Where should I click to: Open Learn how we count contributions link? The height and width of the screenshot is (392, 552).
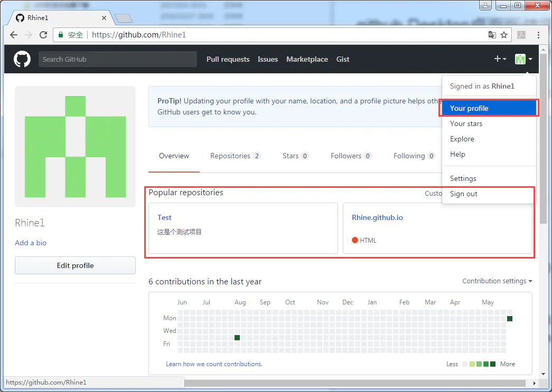click(214, 364)
